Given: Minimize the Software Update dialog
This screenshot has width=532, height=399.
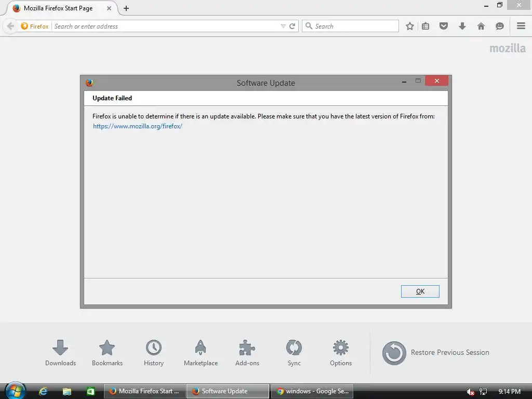Looking at the screenshot, I should (x=404, y=82).
